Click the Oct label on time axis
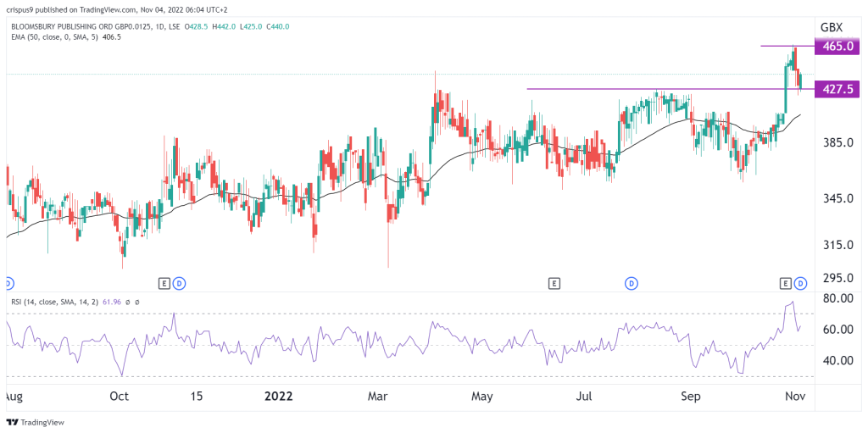868x433 pixels. click(x=120, y=397)
